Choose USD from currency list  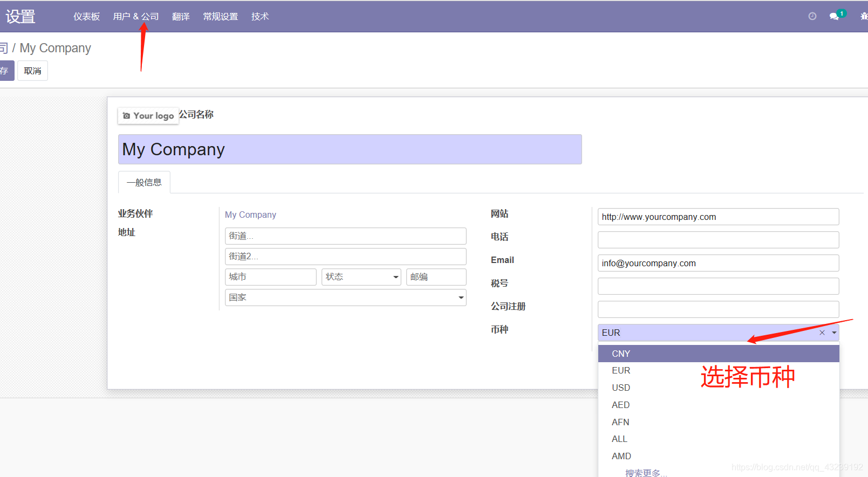pos(719,388)
